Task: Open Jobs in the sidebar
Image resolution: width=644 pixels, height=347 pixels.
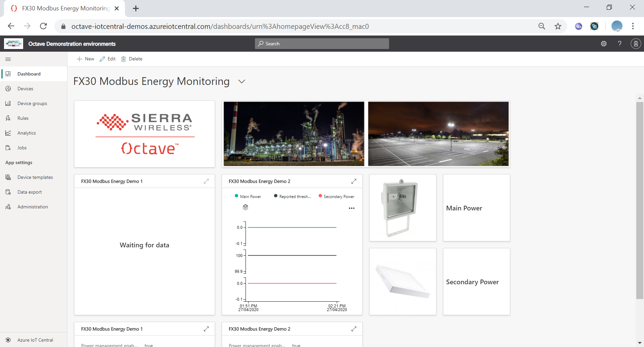Action: tap(34, 148)
